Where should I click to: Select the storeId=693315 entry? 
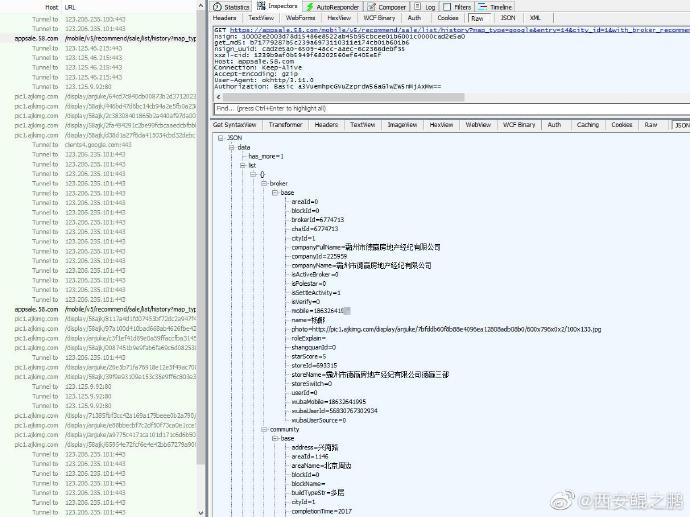[x=314, y=366]
